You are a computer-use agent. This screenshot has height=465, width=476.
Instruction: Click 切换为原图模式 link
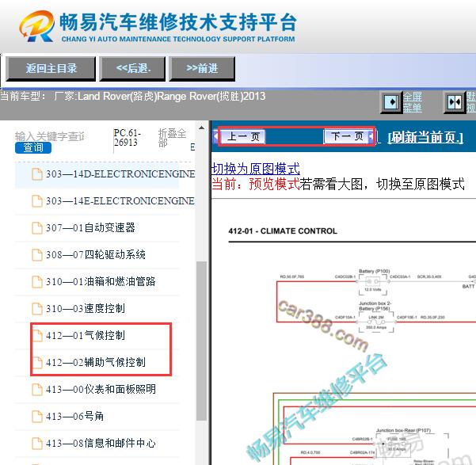pos(256,169)
